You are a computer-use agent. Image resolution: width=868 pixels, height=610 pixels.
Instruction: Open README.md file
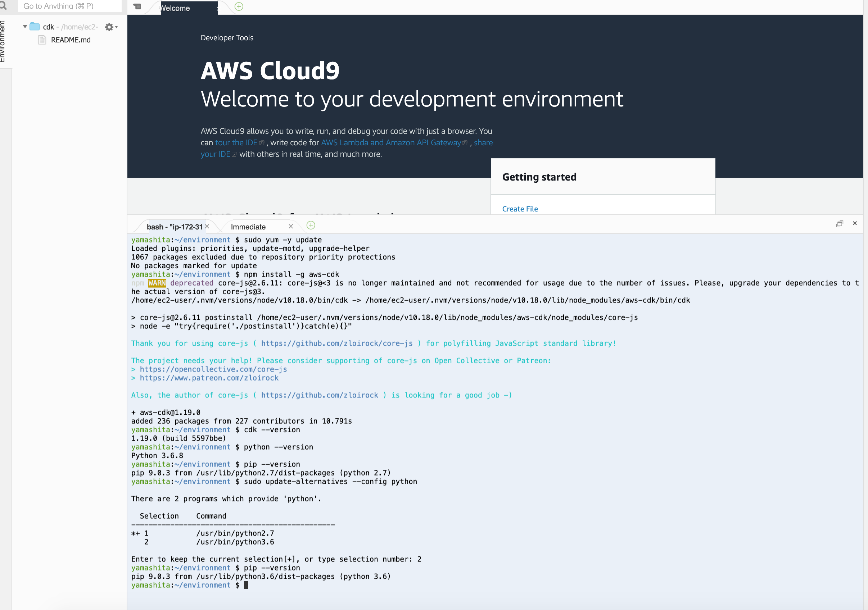71,40
